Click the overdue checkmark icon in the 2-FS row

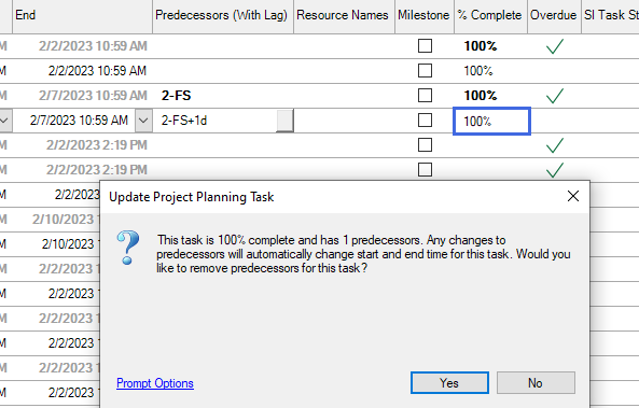[x=554, y=96]
